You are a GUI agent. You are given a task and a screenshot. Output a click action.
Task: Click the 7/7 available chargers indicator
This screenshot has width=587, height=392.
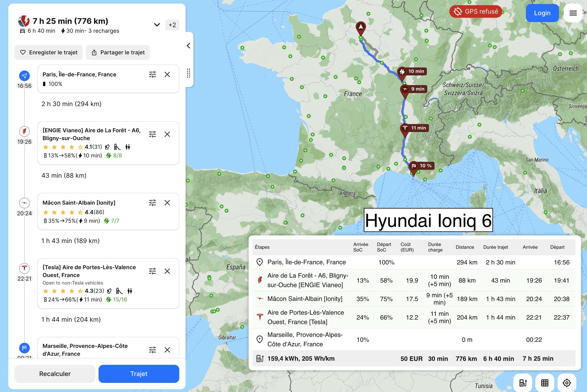click(112, 221)
